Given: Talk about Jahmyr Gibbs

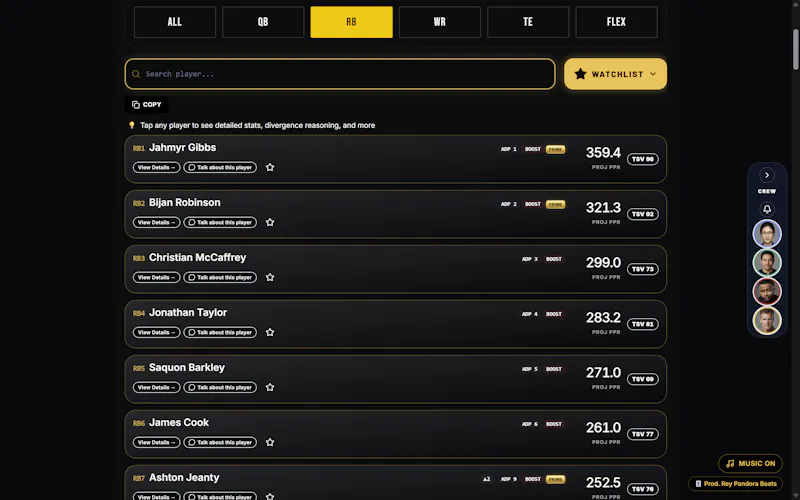Looking at the screenshot, I should pos(220,167).
